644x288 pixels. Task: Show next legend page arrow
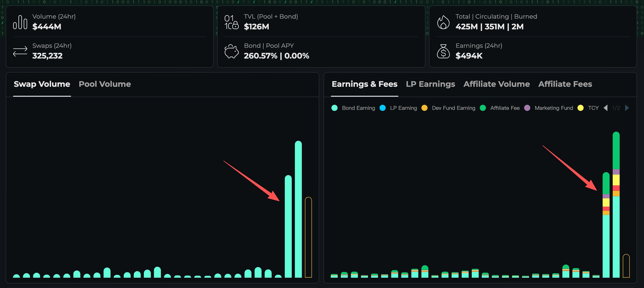[x=627, y=108]
